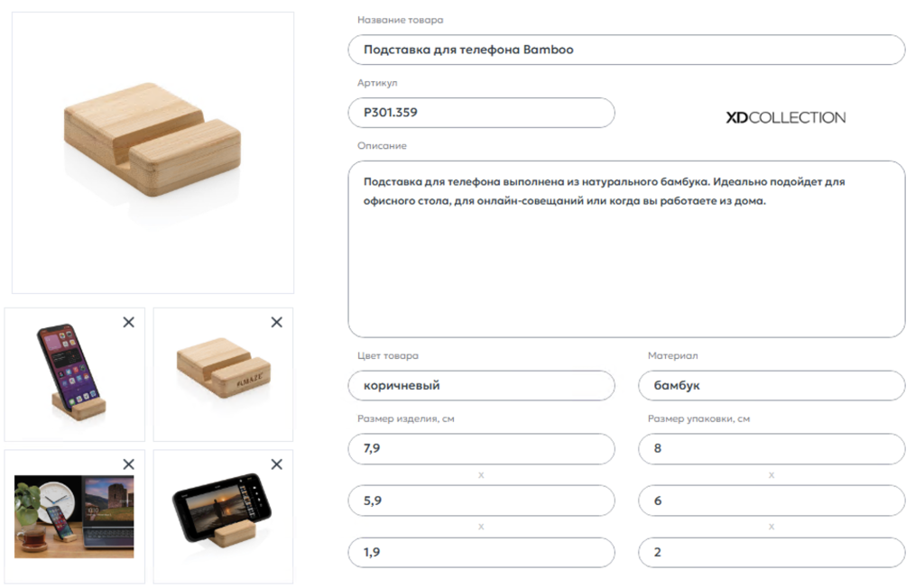Remove the upright phone on stand thumbnail
The height and width of the screenshot is (588, 924).
pos(128,322)
